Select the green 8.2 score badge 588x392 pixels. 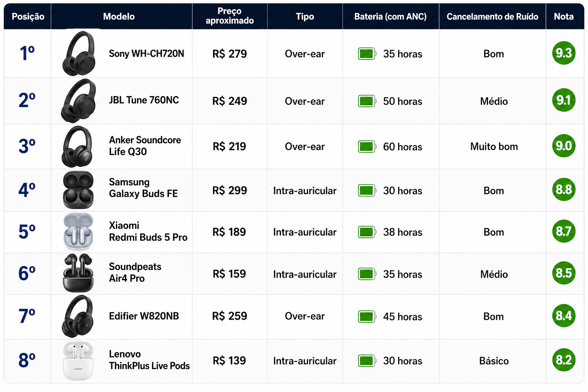(x=564, y=359)
